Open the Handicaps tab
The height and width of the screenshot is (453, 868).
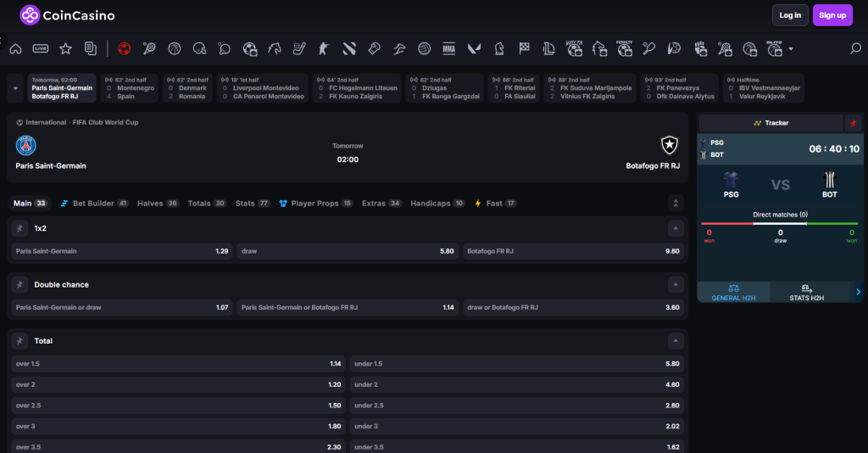point(437,204)
